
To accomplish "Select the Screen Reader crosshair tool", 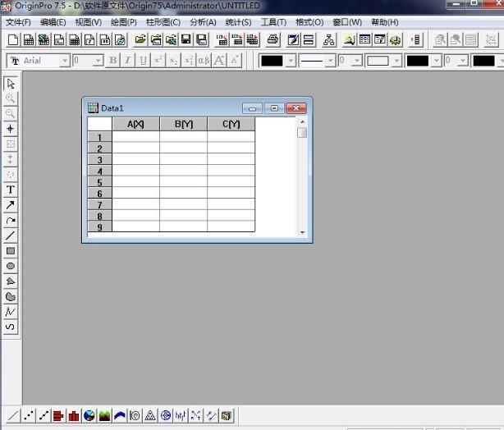I will point(11,129).
